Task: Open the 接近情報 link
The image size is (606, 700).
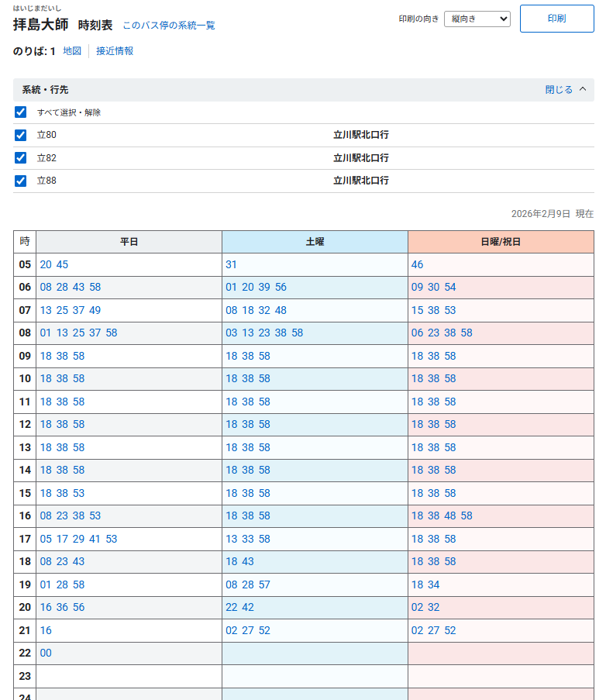Action: (115, 51)
